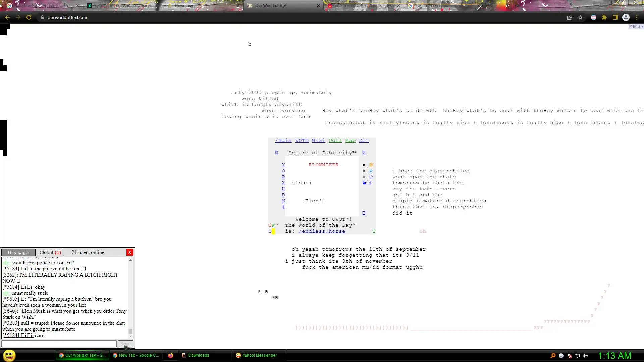The width and height of the screenshot is (644, 362).
Task: Click the reload page icon
Action: point(29,17)
